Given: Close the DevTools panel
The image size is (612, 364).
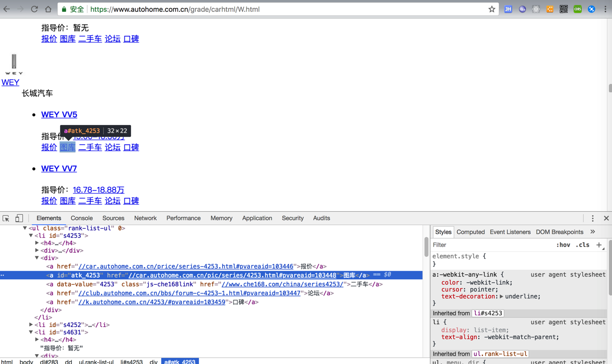Looking at the screenshot, I should 606,218.
